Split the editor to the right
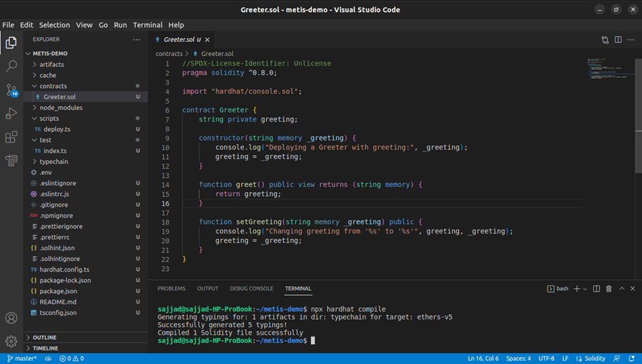 pos(618,40)
